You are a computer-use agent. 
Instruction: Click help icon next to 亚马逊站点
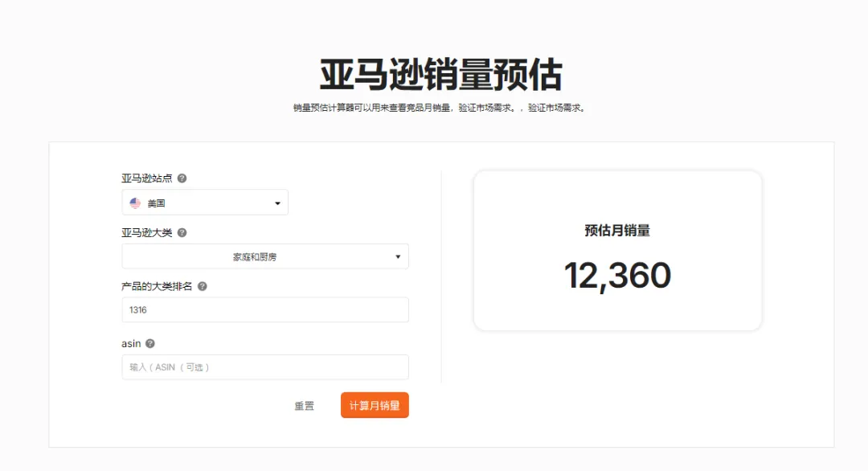coord(182,178)
